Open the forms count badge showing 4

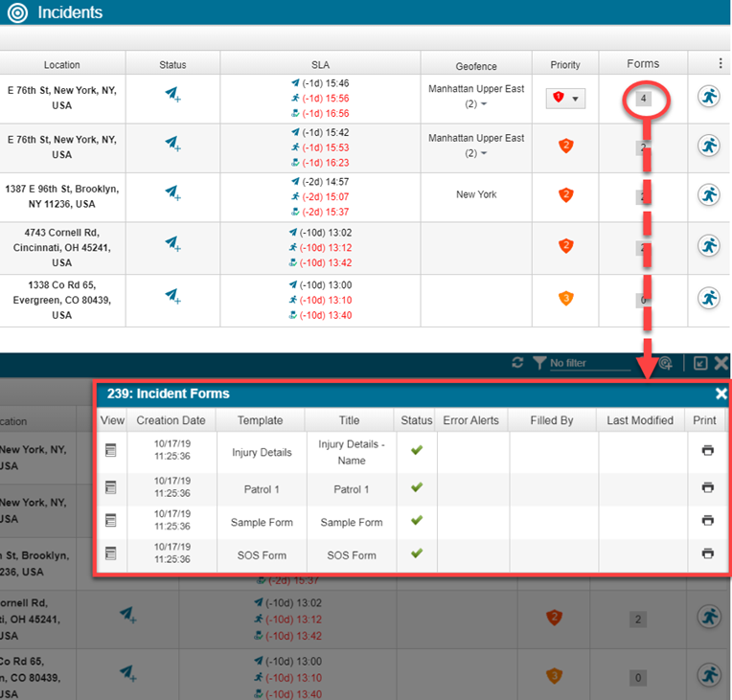642,99
